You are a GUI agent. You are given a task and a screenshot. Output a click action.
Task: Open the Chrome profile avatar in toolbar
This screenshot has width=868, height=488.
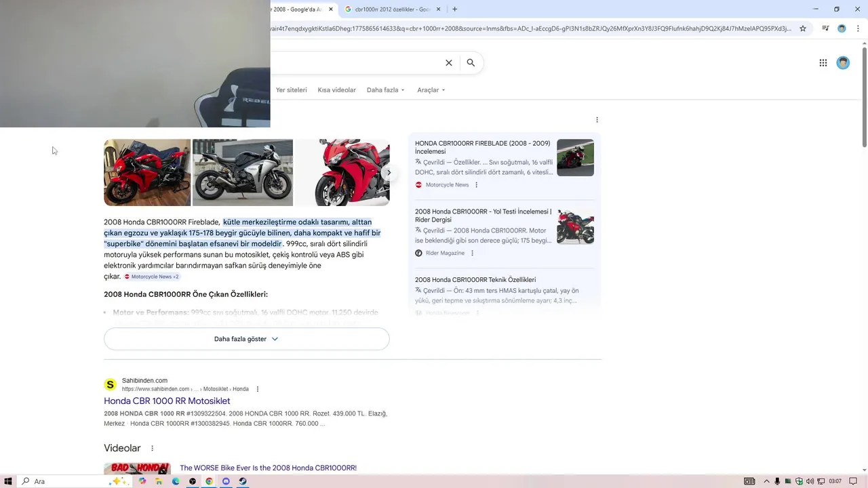click(x=842, y=28)
